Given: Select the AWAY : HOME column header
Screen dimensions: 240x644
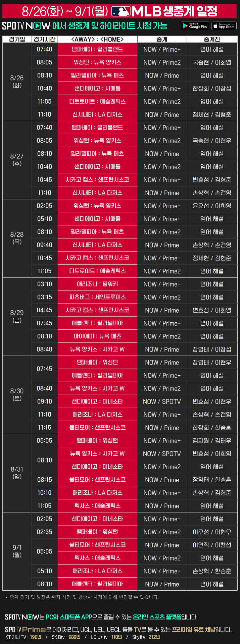Looking at the screenshot, I should coord(97,39).
